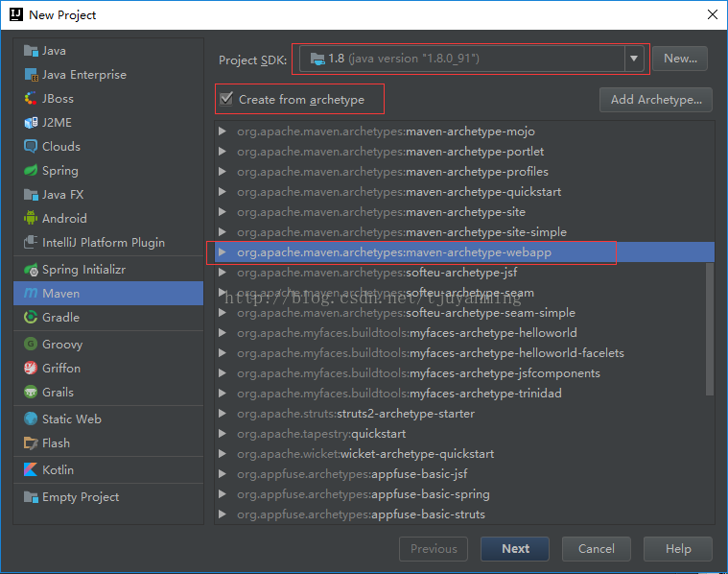Screen dimensions: 728x574
Task: Click the Empty Project folder icon
Action: pyautogui.click(x=31, y=497)
